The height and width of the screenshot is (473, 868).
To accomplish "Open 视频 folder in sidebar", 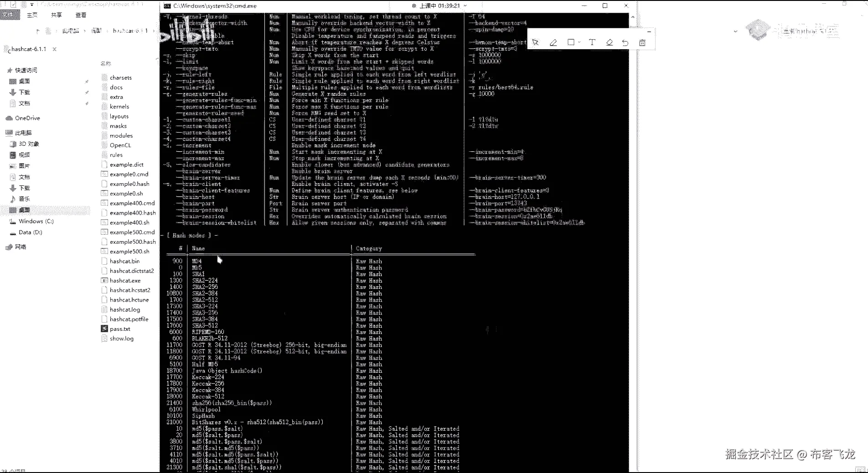I will coord(25,155).
